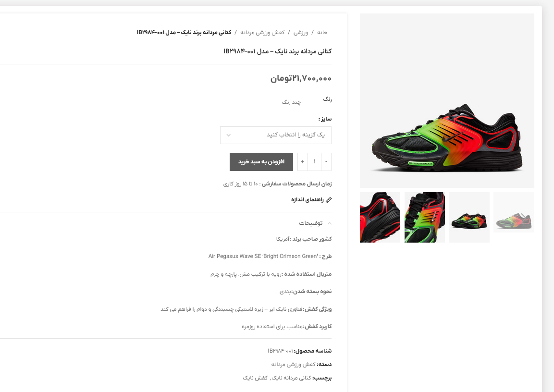Image resolution: width=554 pixels, height=392 pixels.
Task: Select the top-view laces close-up thumbnail
Action: 425,217
